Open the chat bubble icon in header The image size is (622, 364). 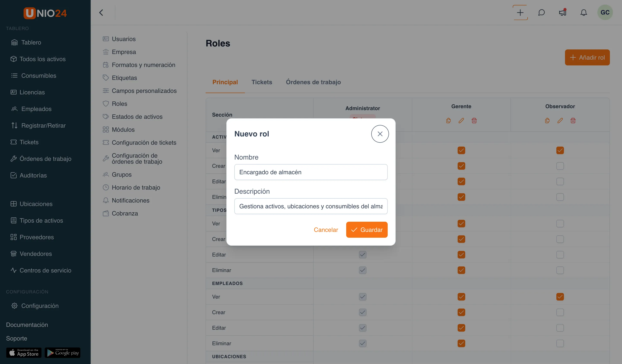tap(541, 13)
